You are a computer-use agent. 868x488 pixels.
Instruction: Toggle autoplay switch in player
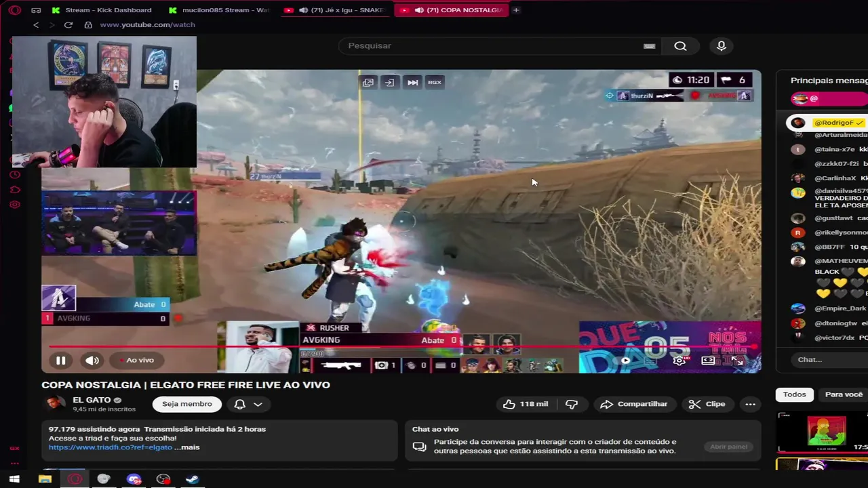[x=626, y=361]
